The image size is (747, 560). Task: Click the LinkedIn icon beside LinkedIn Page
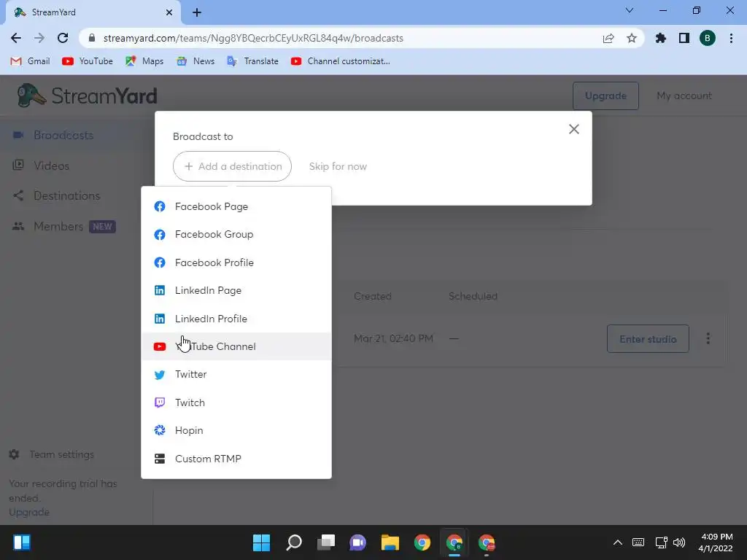click(x=160, y=290)
